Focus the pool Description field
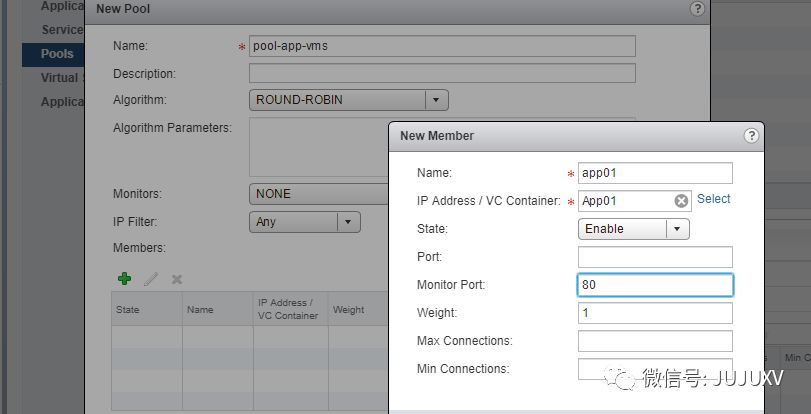811x414 pixels. (x=442, y=73)
